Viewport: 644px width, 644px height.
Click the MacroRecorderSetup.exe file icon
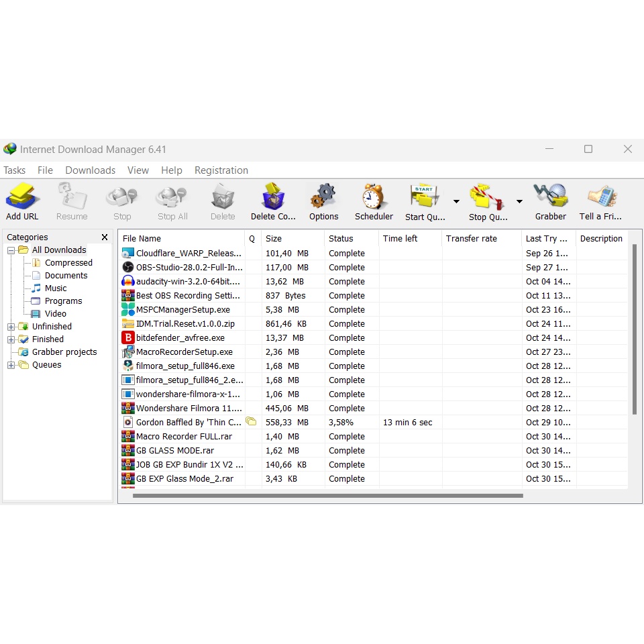[x=128, y=352]
